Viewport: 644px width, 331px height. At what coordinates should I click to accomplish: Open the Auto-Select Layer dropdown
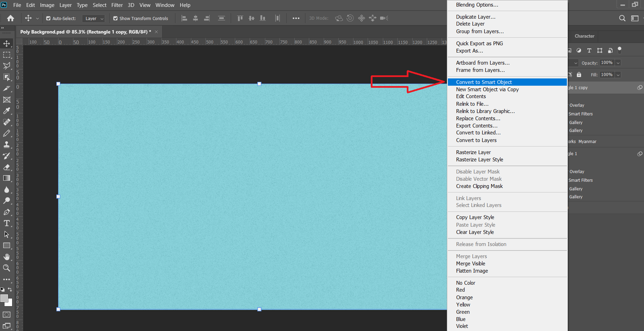(x=94, y=19)
